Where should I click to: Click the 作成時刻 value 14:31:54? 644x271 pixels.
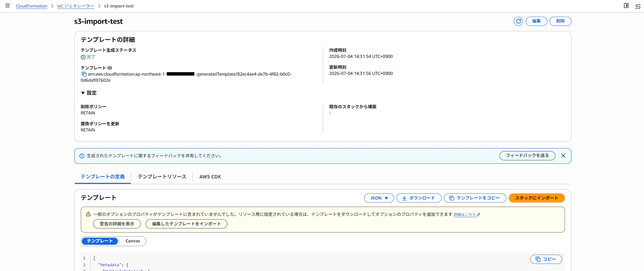(x=361, y=57)
